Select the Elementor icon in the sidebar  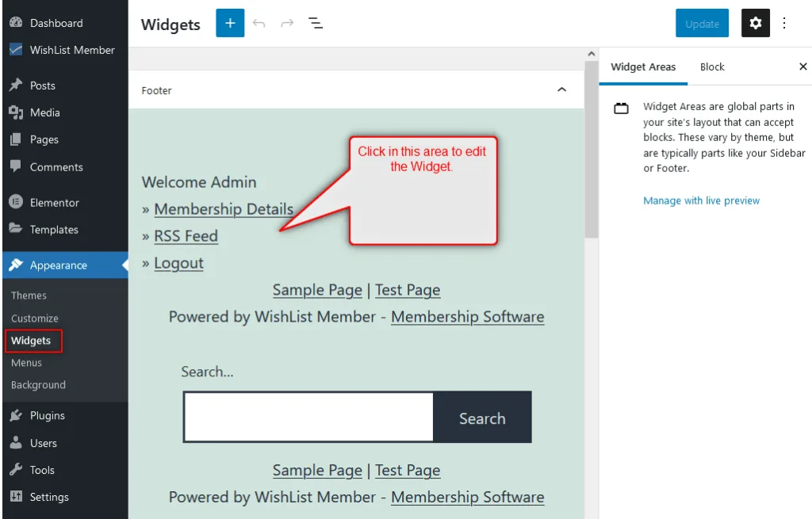pos(17,202)
